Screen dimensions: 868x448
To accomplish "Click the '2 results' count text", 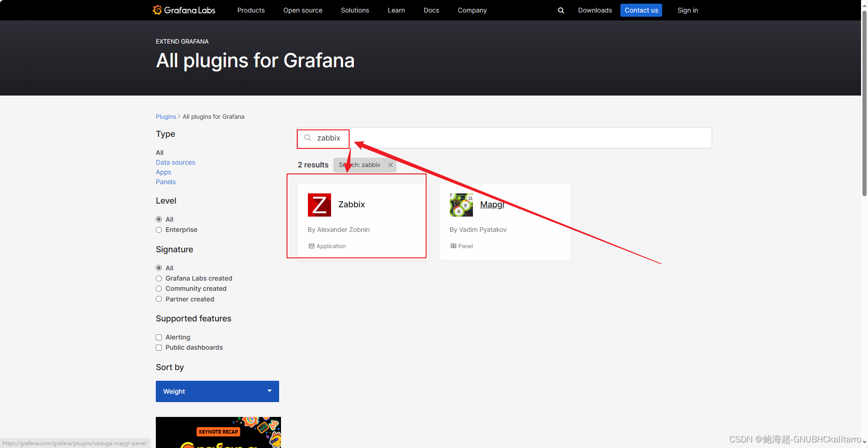I will (x=313, y=165).
